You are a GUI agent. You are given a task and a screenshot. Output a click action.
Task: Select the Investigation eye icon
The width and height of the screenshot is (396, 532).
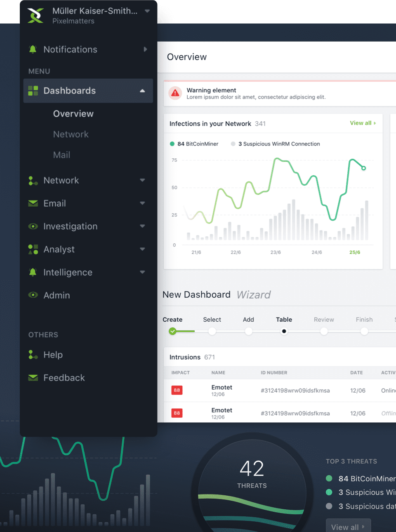pos(33,226)
